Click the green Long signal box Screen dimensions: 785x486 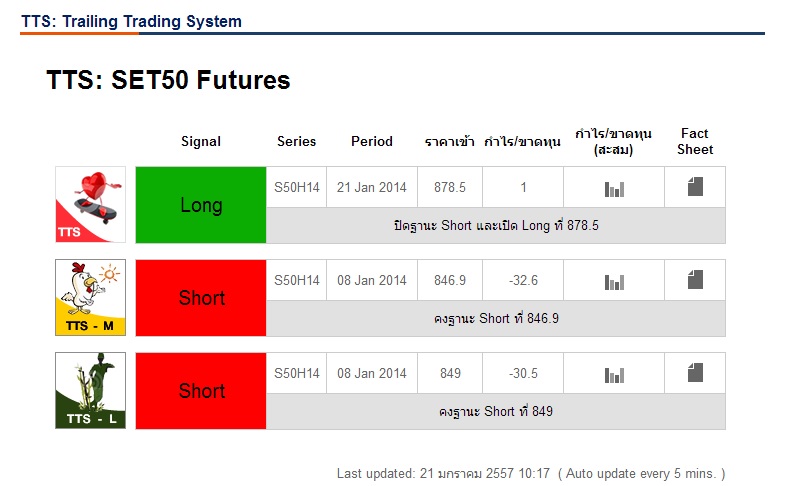(x=201, y=205)
